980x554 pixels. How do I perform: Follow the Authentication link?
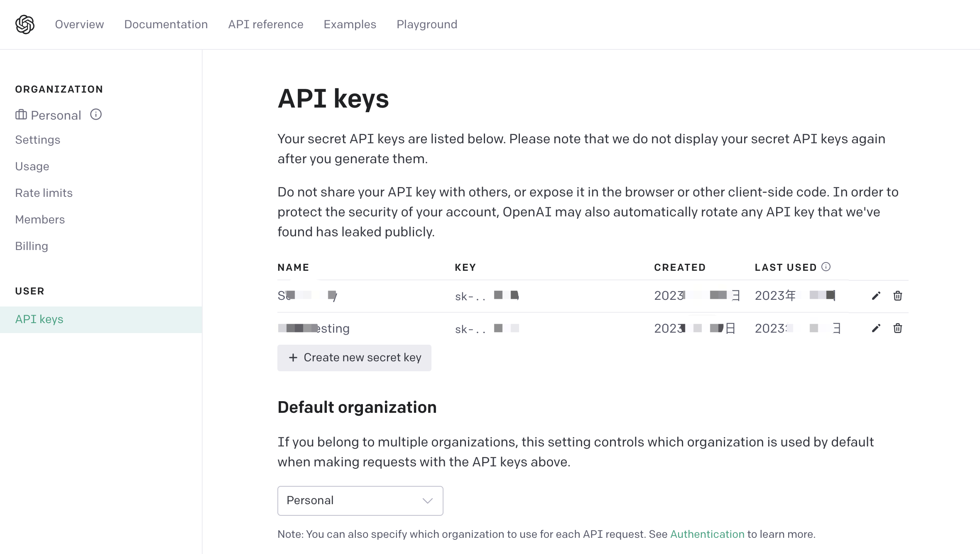(707, 534)
